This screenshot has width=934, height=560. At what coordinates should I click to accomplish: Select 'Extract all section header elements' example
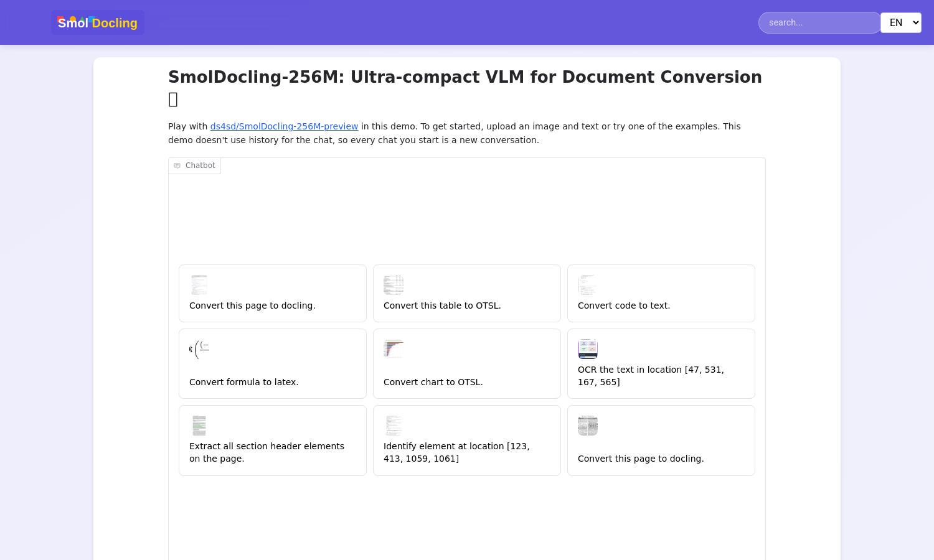tap(273, 441)
